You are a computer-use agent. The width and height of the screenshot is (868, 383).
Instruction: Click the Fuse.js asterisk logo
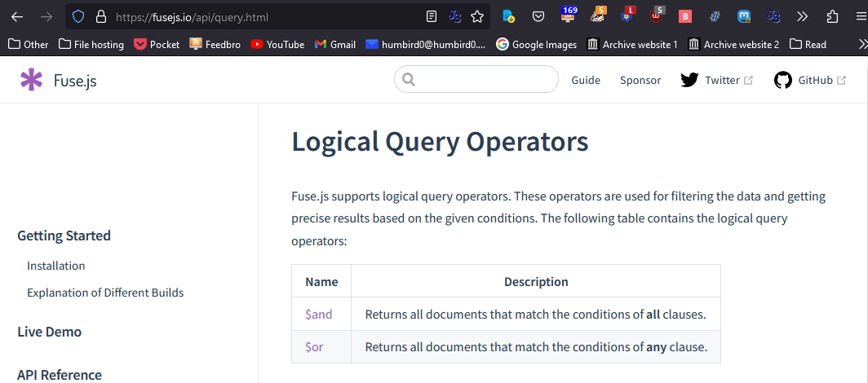pyautogui.click(x=31, y=80)
